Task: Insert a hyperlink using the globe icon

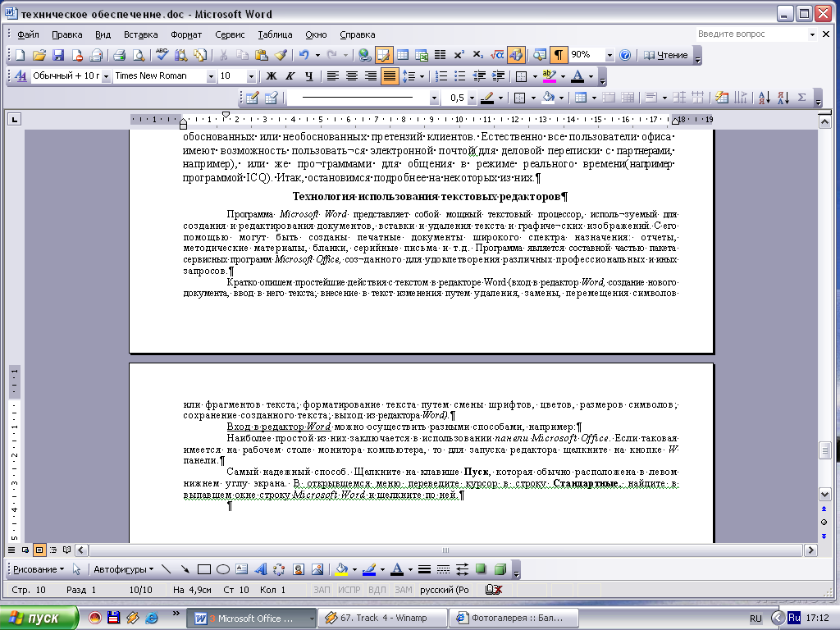Action: (364, 55)
